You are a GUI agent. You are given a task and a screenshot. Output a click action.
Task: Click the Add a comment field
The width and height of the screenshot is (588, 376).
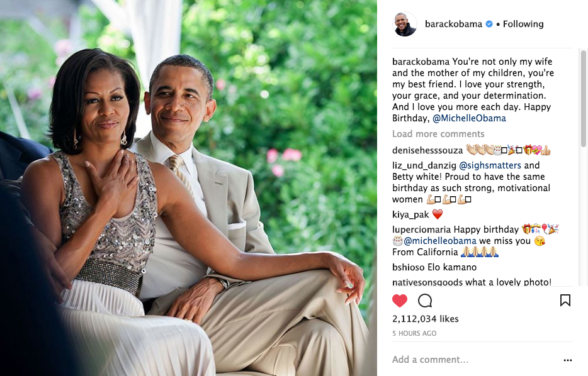(x=476, y=360)
